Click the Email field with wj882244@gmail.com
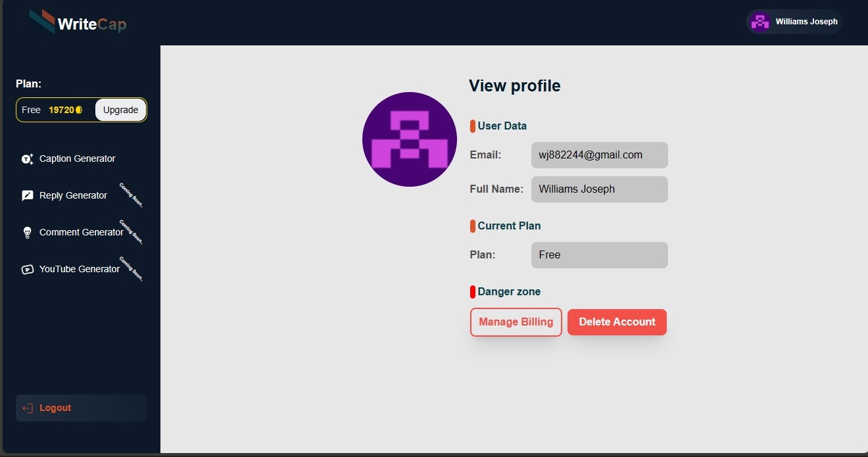Screen dimensions: 868x457 [600, 155]
